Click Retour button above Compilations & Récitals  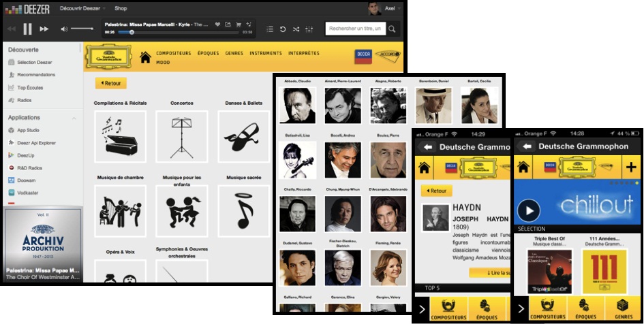tap(111, 83)
